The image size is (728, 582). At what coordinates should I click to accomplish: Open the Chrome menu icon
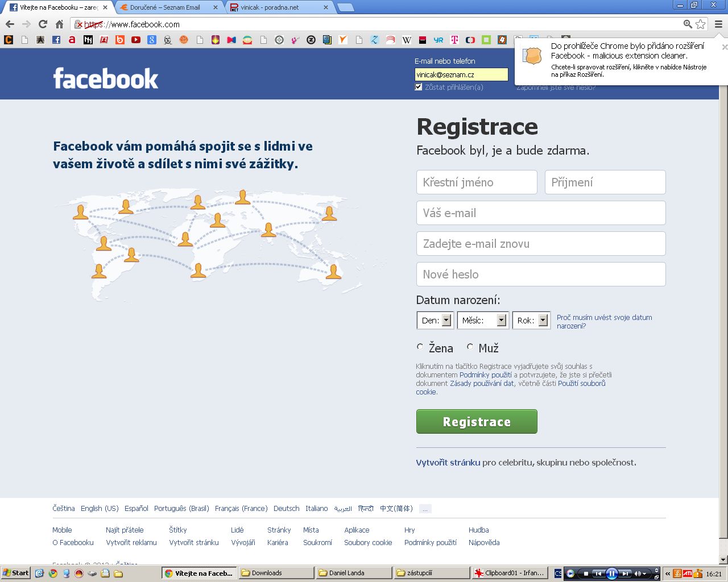[718, 24]
